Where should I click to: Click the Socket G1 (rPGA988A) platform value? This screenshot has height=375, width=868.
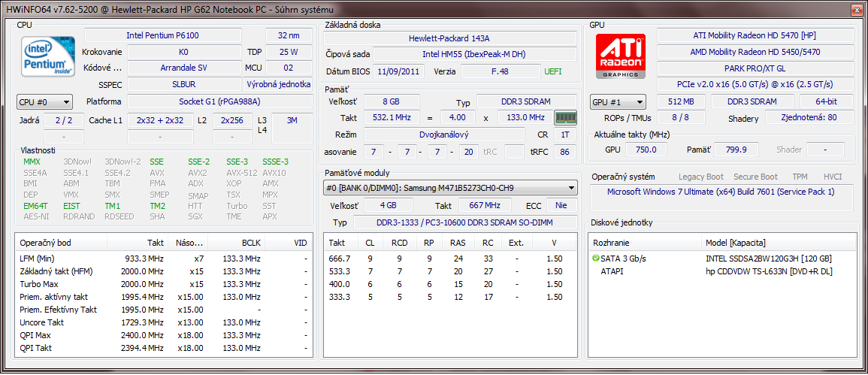[x=219, y=102]
